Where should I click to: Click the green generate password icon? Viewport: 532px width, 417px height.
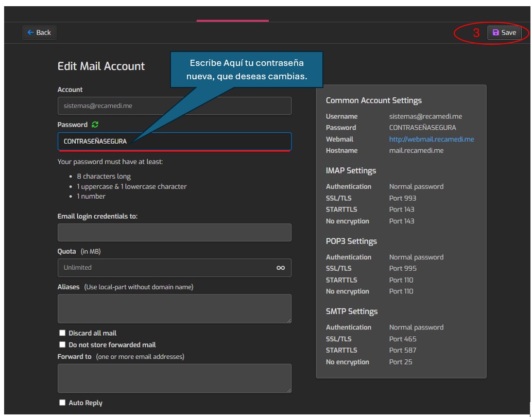[x=95, y=125]
